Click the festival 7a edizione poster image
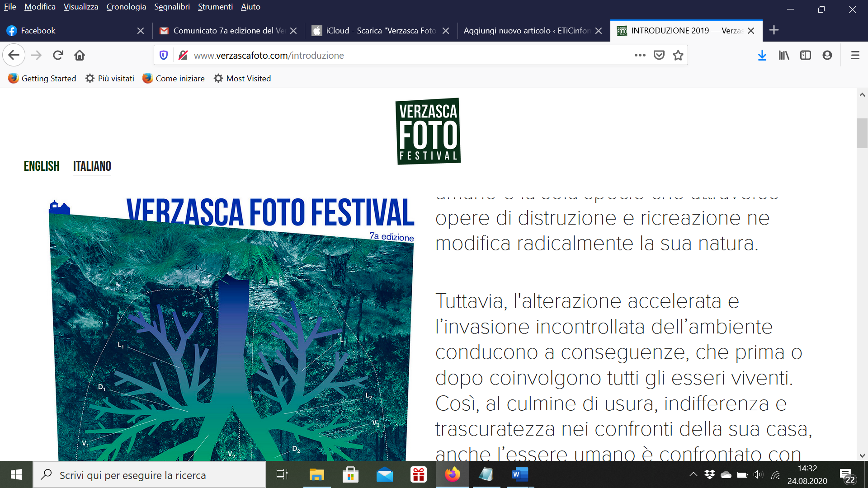 click(x=231, y=329)
